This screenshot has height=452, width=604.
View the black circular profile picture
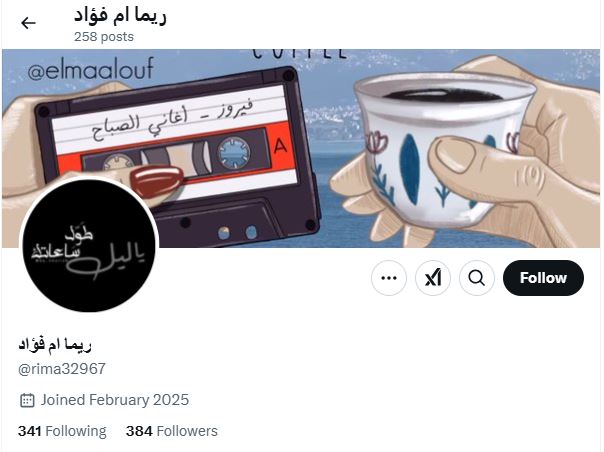[x=89, y=245]
